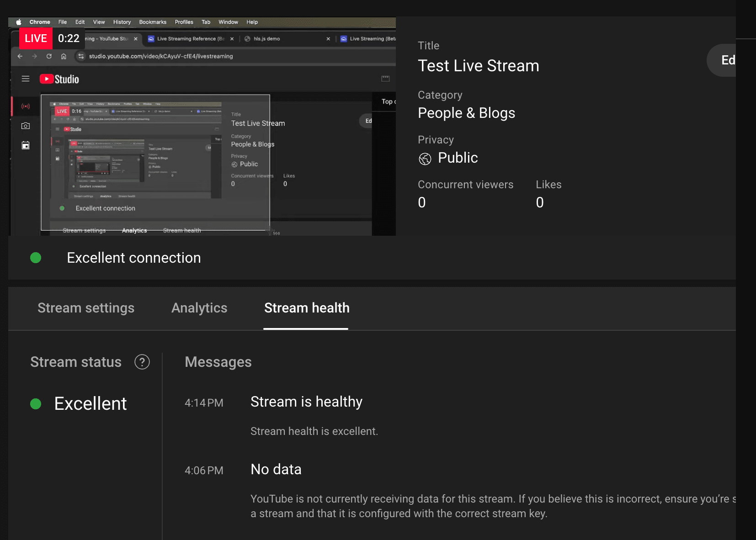Open the Live Streaming (Beta) browser tab
This screenshot has height=540, width=756.
pos(367,39)
